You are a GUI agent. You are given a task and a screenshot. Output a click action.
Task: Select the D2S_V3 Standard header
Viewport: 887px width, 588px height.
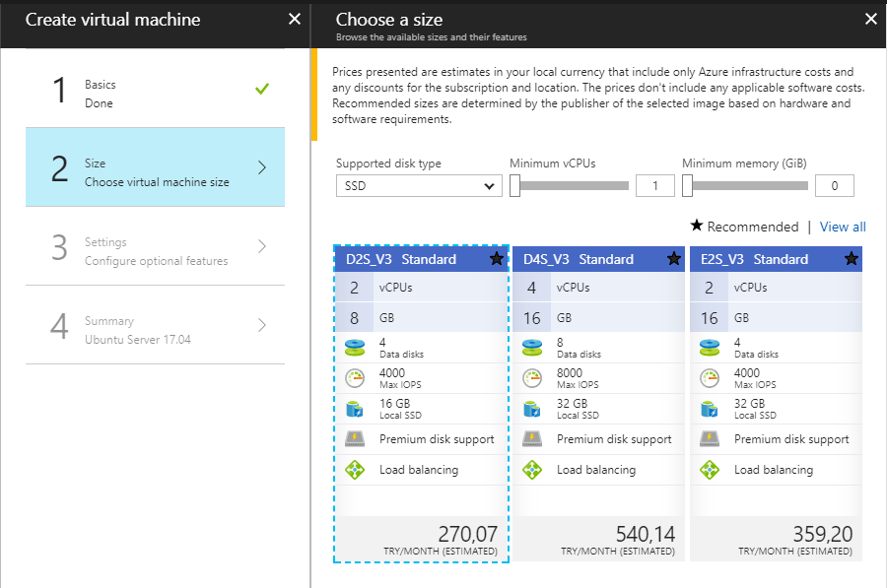[x=422, y=259]
